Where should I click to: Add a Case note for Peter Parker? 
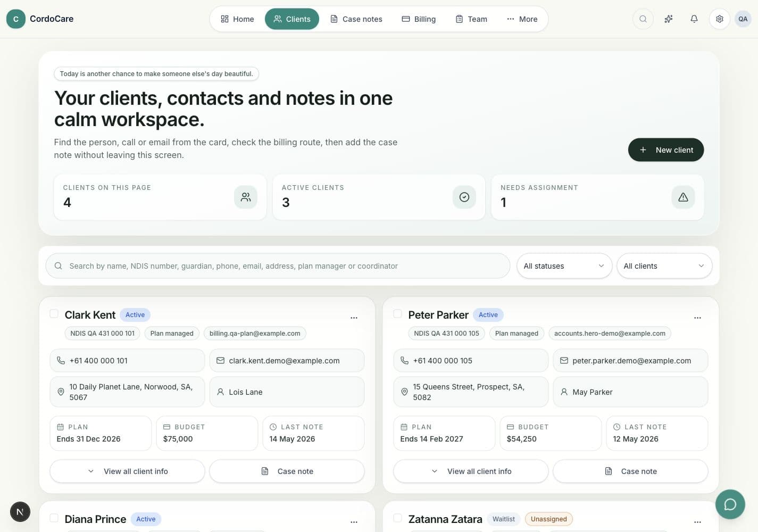[630, 471]
